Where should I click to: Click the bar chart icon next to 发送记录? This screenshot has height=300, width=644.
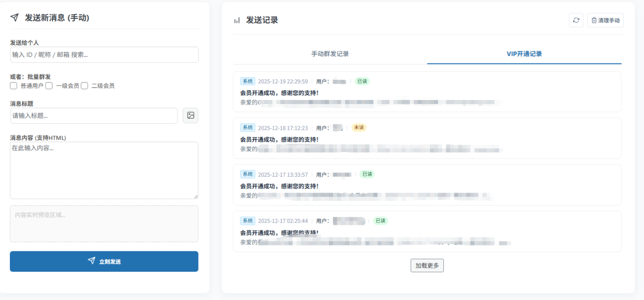(236, 20)
